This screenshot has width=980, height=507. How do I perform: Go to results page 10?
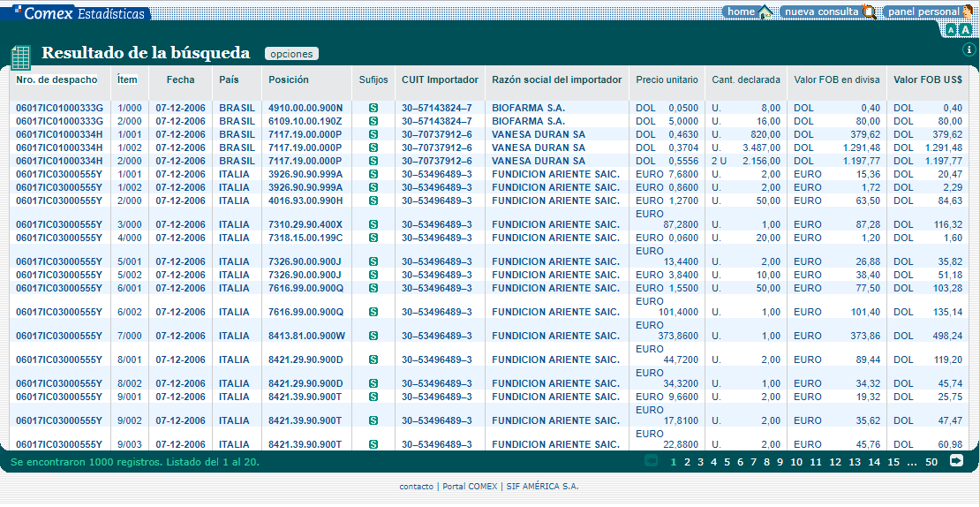(796, 462)
